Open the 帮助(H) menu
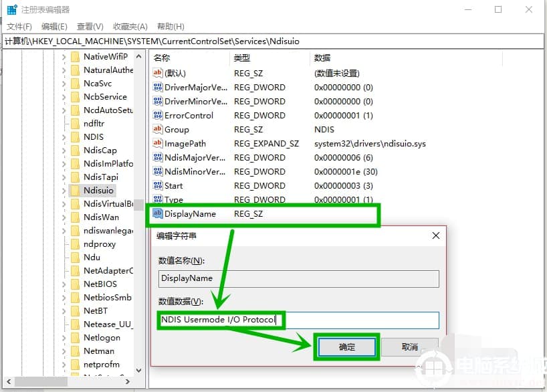Screen dimensions: 547x392 [171, 27]
